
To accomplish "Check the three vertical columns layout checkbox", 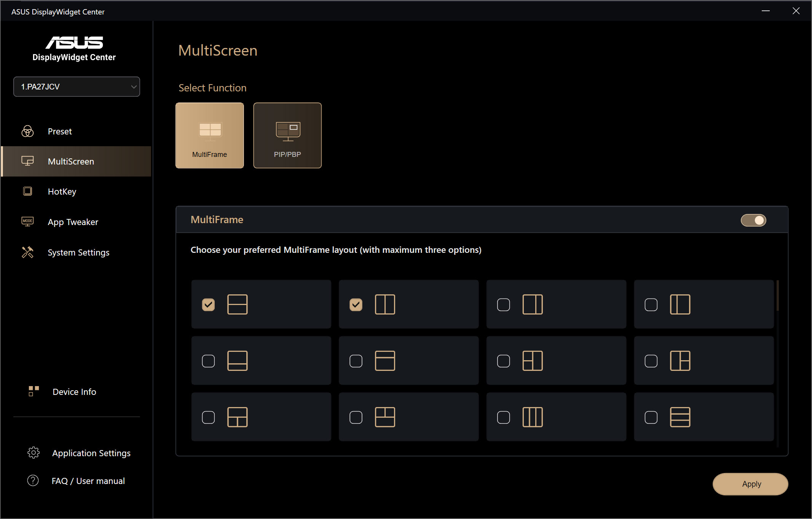I will [x=503, y=417].
